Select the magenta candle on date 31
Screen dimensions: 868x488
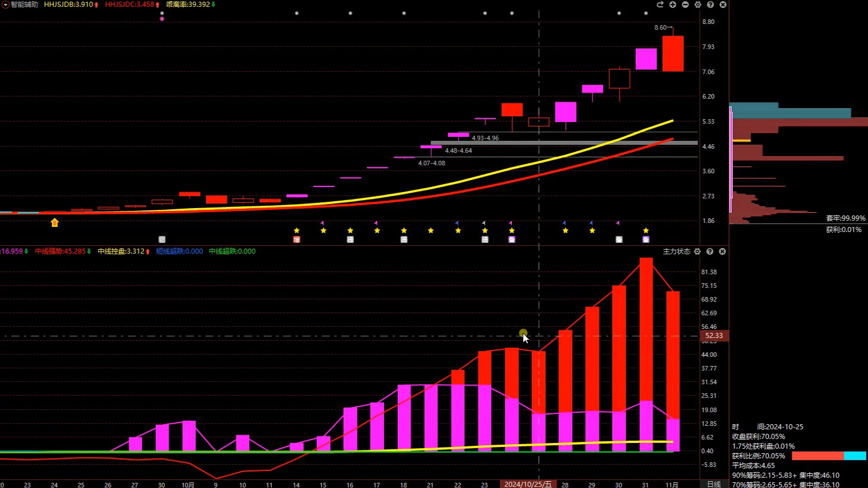click(x=646, y=59)
